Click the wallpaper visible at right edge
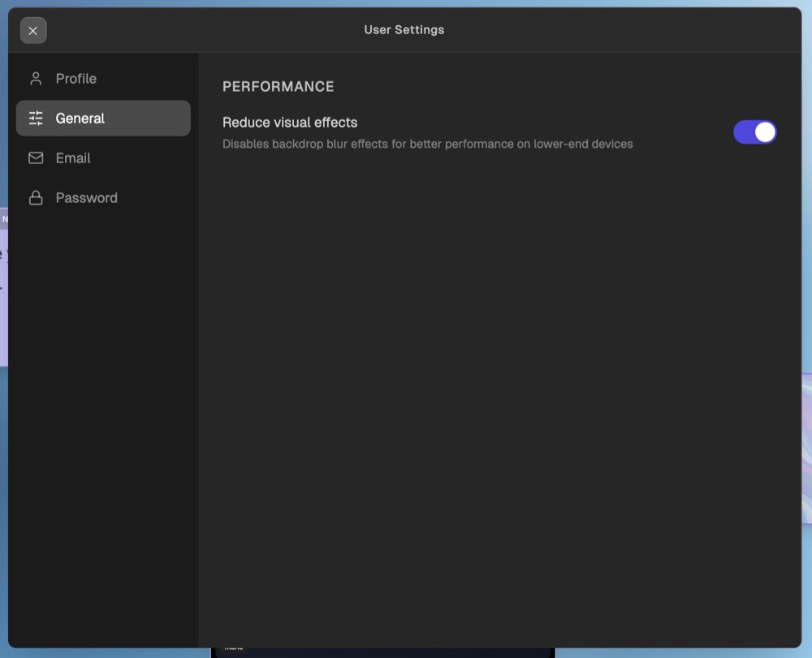Viewport: 812px width, 658px height. [x=807, y=244]
